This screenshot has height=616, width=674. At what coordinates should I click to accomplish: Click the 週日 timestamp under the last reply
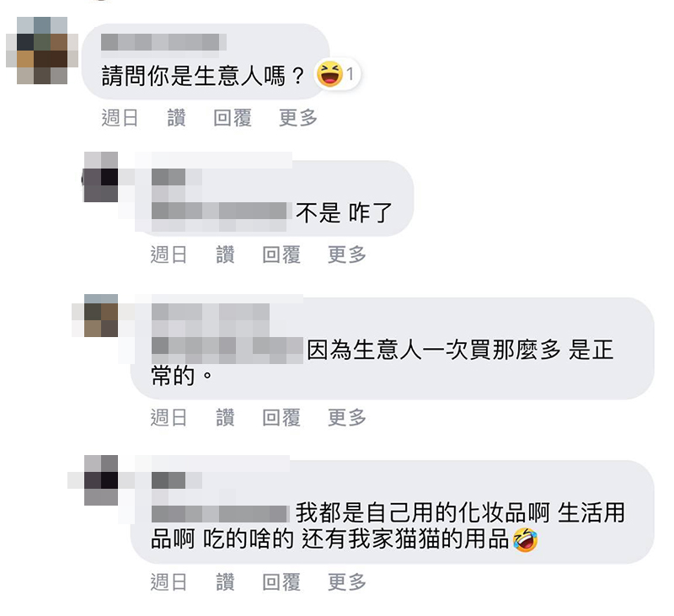click(168, 582)
